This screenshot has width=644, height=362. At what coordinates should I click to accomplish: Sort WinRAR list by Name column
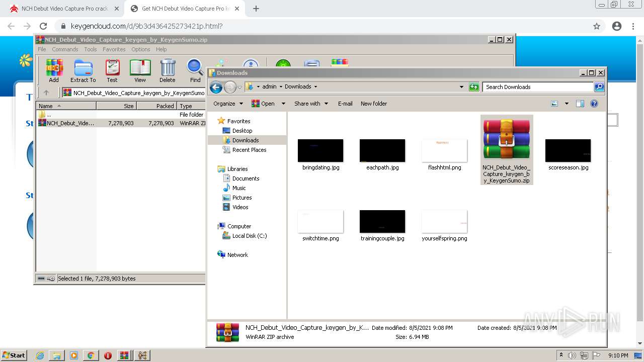tap(66, 106)
